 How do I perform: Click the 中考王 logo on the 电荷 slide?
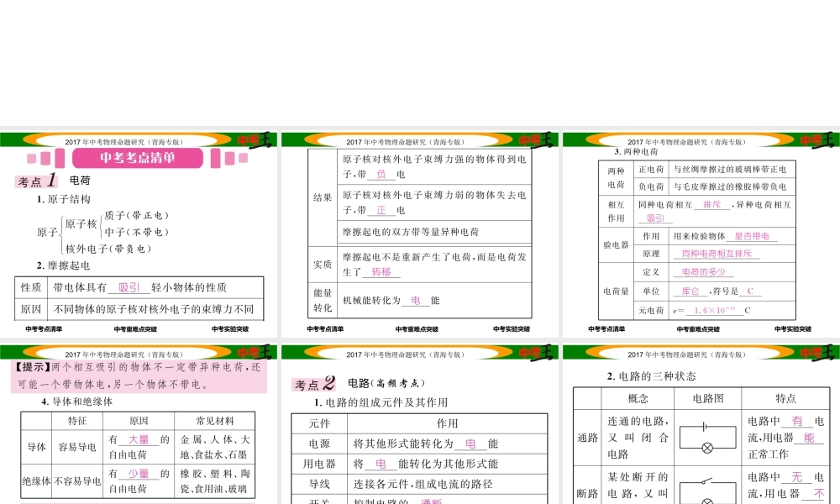[255, 140]
